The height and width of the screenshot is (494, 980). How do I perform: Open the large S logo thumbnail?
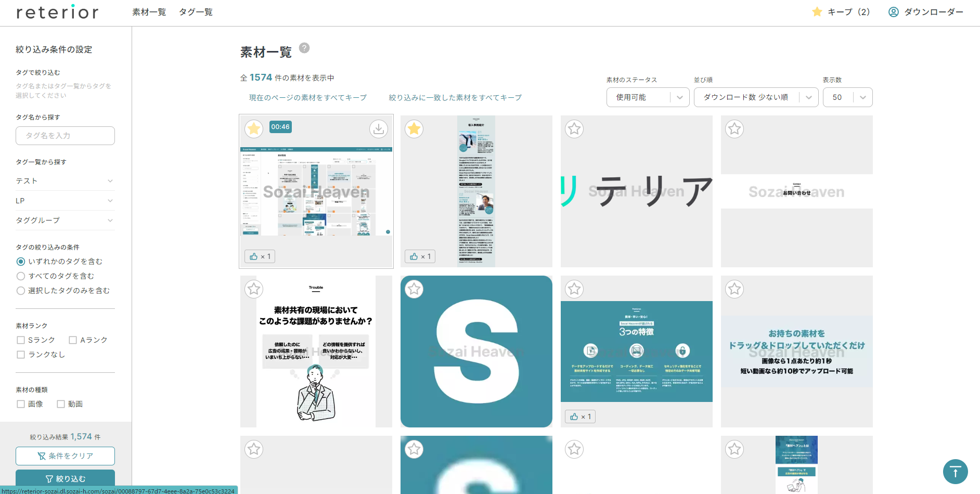click(476, 352)
